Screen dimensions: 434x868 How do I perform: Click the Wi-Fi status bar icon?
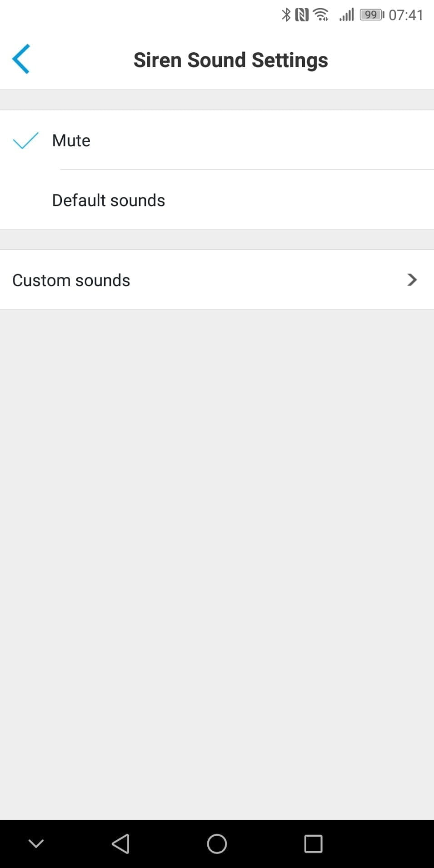coord(321,15)
